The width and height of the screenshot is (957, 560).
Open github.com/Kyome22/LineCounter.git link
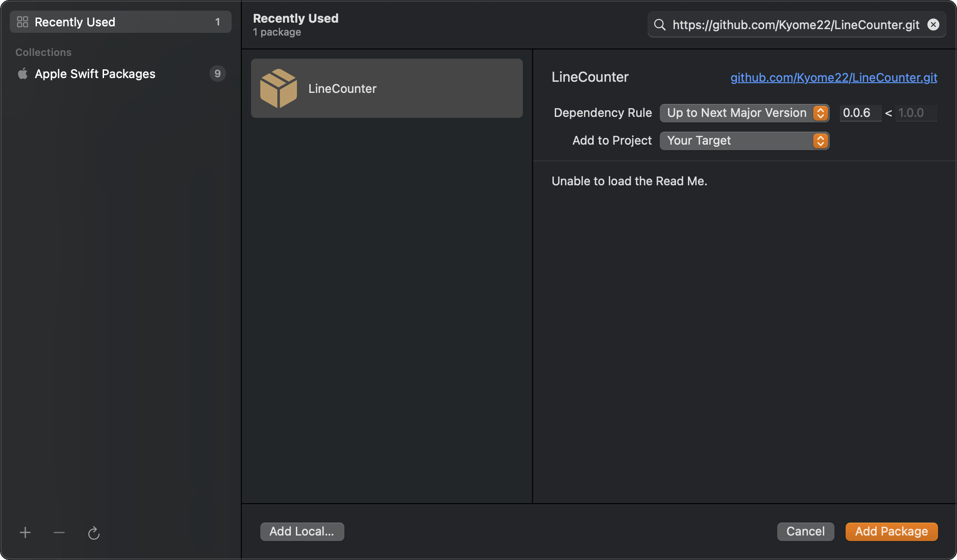(834, 78)
